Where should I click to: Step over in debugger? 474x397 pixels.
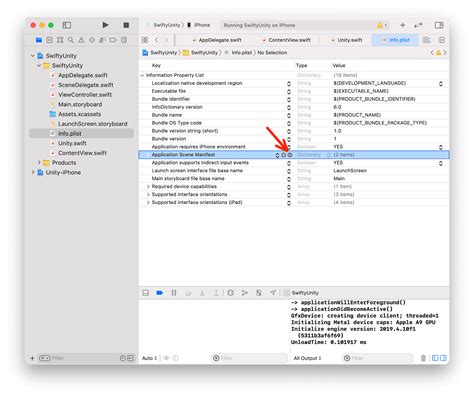188,293
